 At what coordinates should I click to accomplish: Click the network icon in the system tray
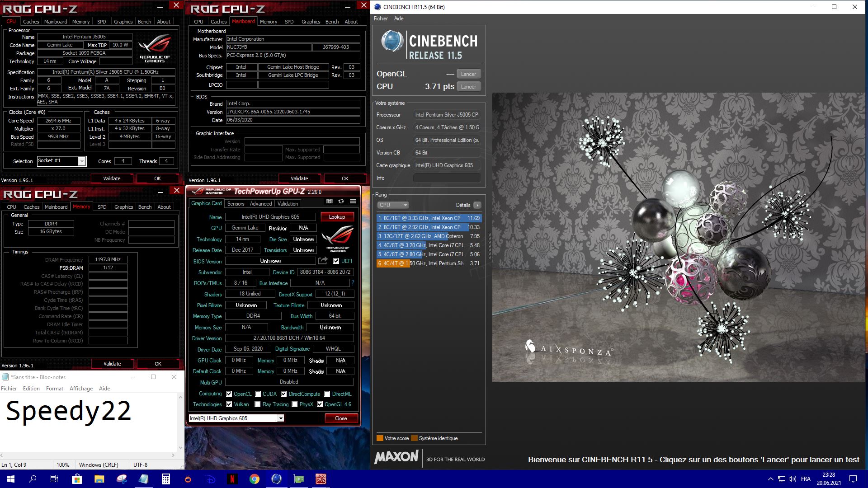pyautogui.click(x=782, y=479)
